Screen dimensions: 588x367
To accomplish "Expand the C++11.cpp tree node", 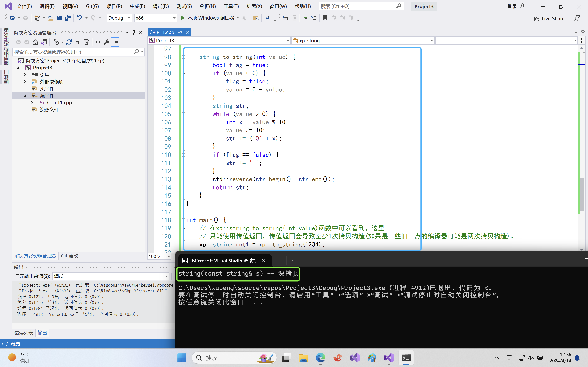I will click(x=31, y=103).
